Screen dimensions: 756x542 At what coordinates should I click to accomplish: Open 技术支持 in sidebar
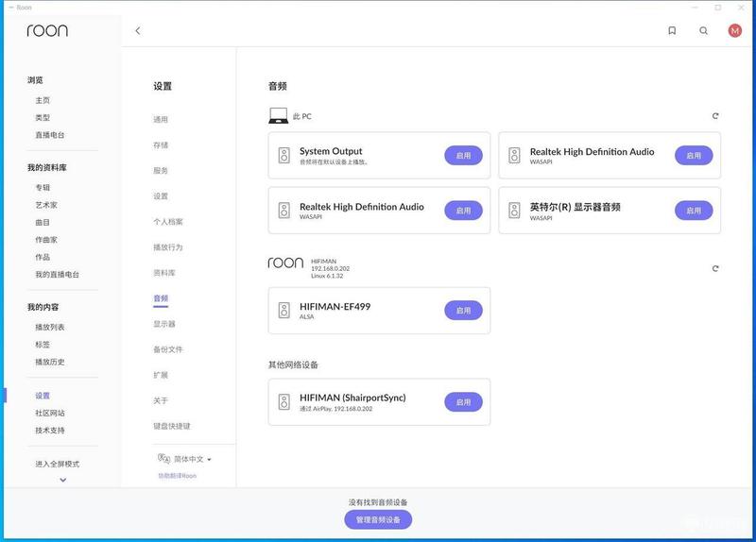[x=50, y=431]
